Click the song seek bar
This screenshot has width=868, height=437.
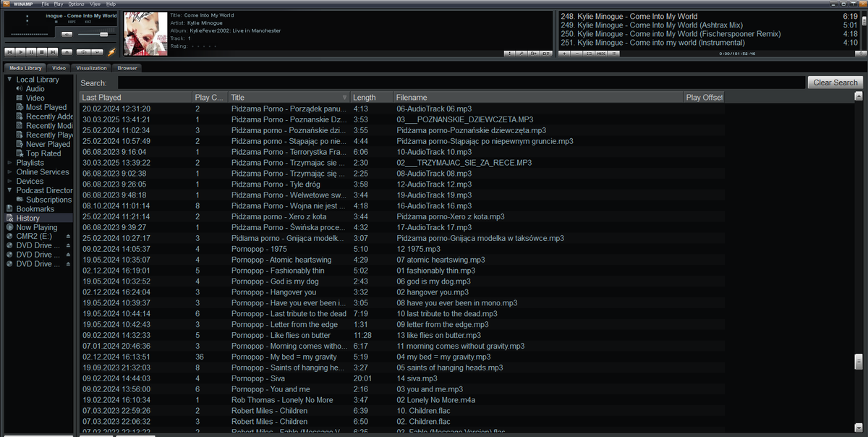(x=61, y=43)
